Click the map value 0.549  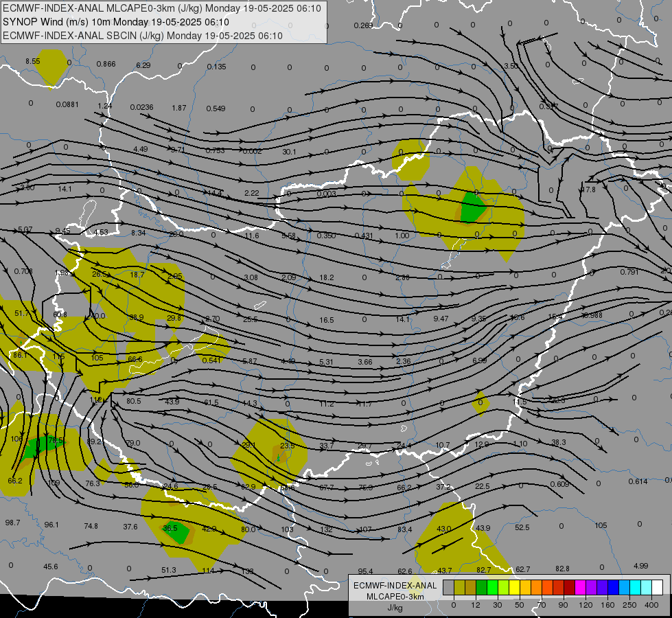point(216,108)
